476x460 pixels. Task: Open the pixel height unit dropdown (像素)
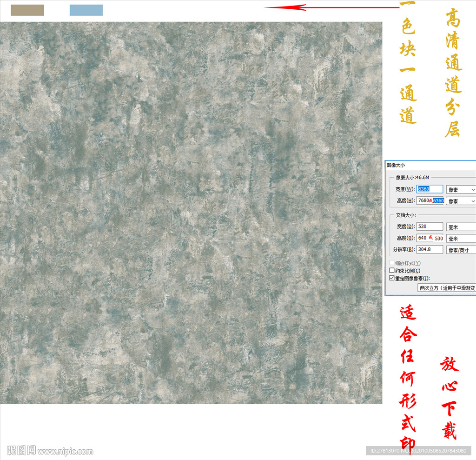point(461,201)
